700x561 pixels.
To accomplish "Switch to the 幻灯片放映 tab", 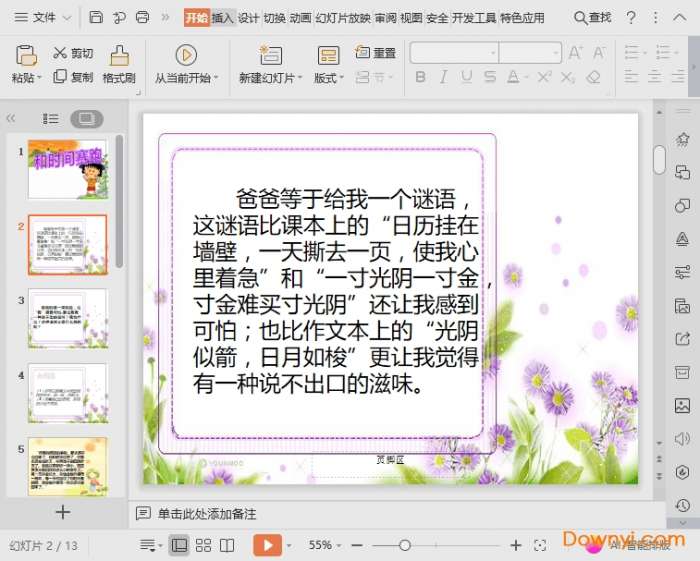I will click(x=343, y=18).
